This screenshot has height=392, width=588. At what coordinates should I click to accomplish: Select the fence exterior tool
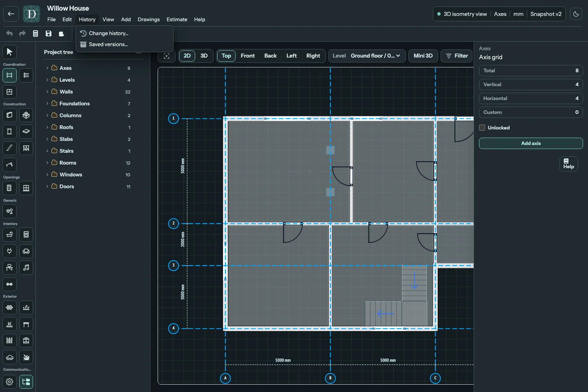[x=9, y=341]
